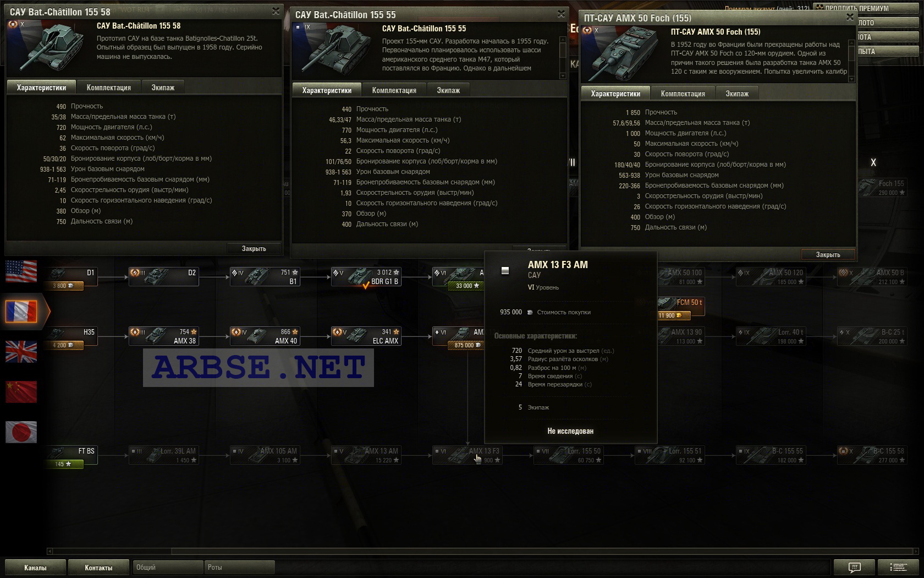Viewport: 924px width, 578px height.
Task: Select the AMX 38 tank node
Action: click(x=163, y=336)
